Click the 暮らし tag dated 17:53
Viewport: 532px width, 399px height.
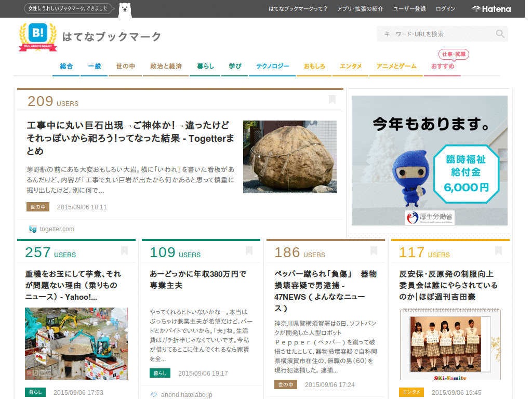35,392
